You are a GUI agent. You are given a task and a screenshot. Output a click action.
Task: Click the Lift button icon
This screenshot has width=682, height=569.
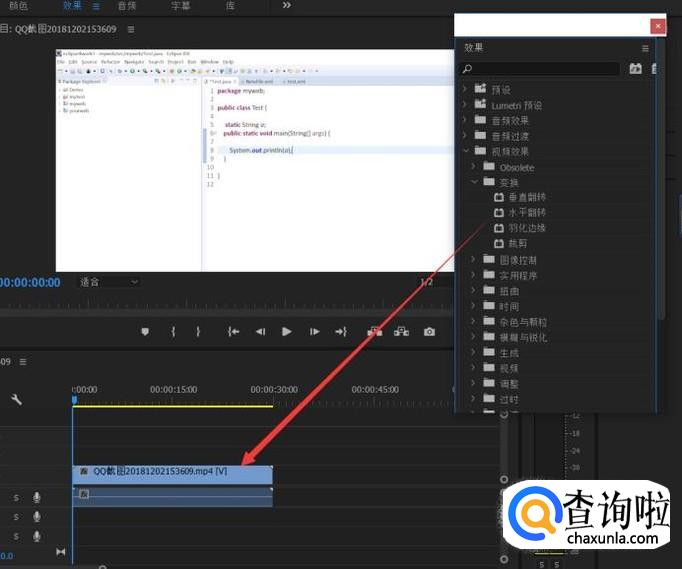pyautogui.click(x=375, y=332)
